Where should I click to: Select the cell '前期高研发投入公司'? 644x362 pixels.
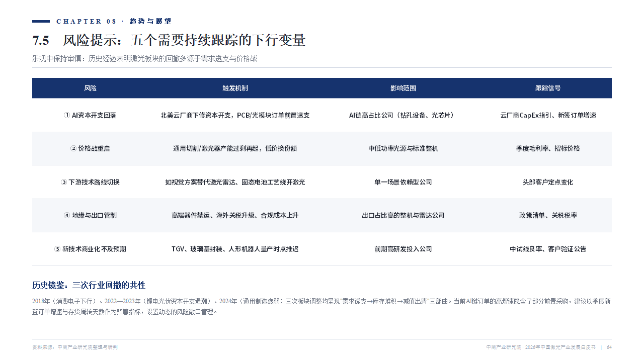[x=403, y=249]
